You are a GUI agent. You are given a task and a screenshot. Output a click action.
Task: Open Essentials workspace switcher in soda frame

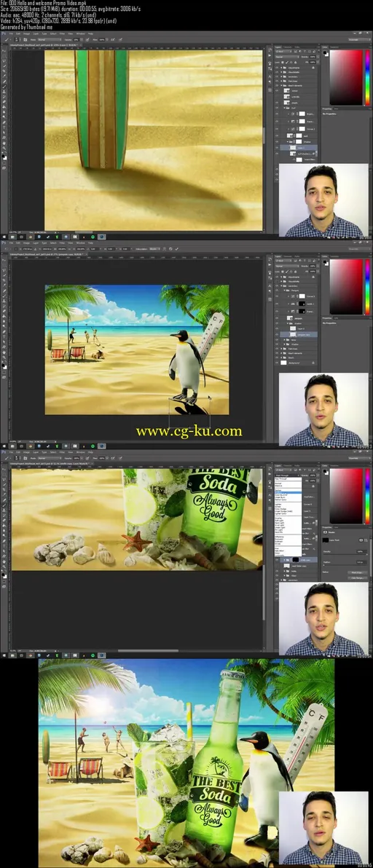[360, 458]
